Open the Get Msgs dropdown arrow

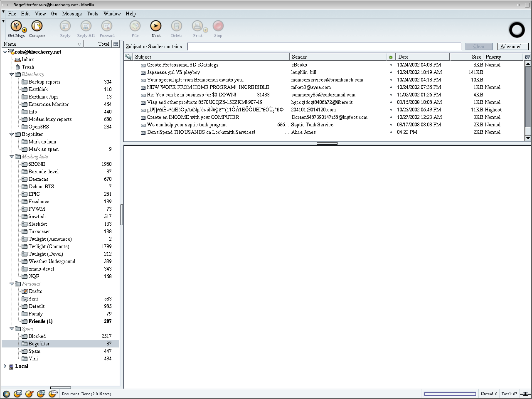(x=25, y=30)
